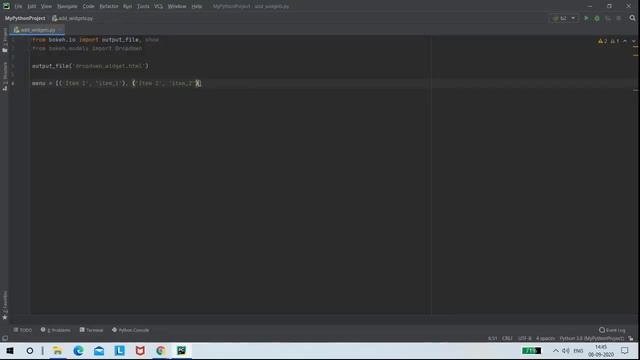Click the Stop process icon

click(x=618, y=18)
